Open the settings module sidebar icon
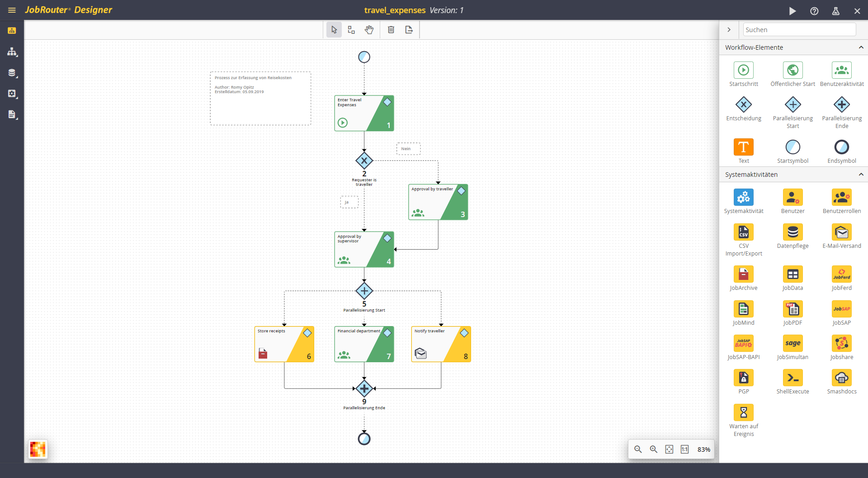 12,94
